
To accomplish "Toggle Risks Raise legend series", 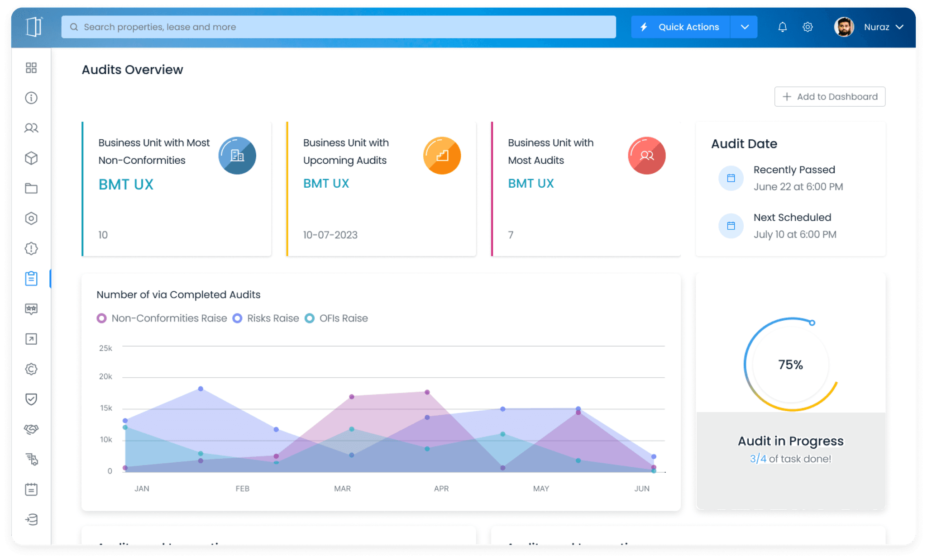I will coord(266,318).
